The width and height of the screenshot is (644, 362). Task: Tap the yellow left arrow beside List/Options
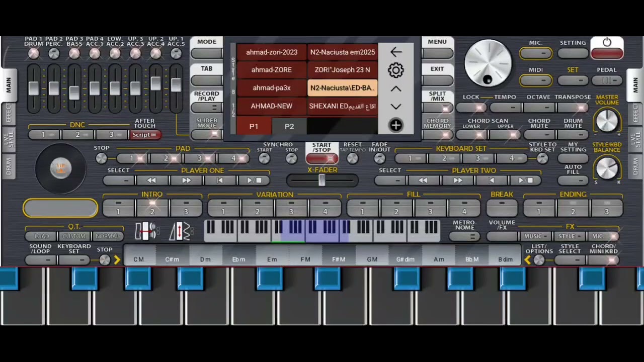tap(527, 260)
